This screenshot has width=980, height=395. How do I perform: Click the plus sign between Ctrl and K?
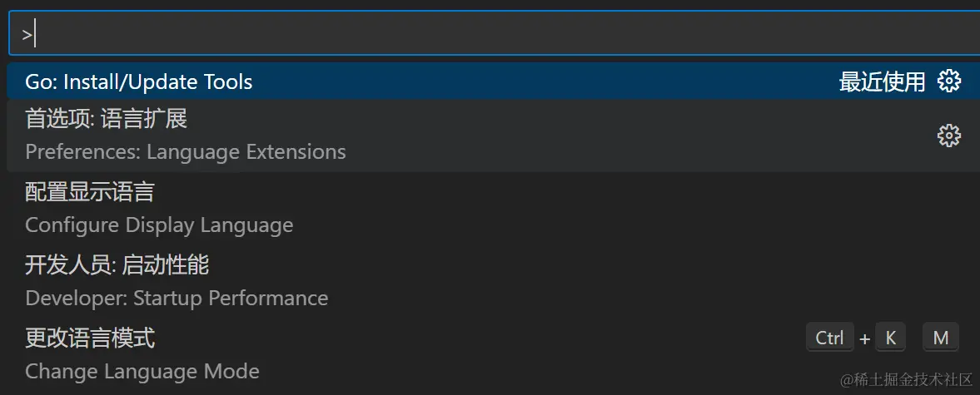[x=864, y=338]
